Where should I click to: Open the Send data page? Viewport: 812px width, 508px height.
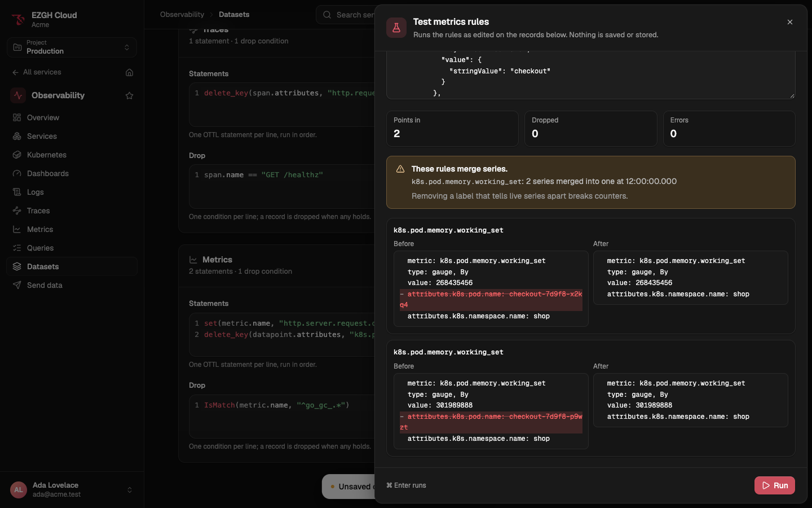72,285
